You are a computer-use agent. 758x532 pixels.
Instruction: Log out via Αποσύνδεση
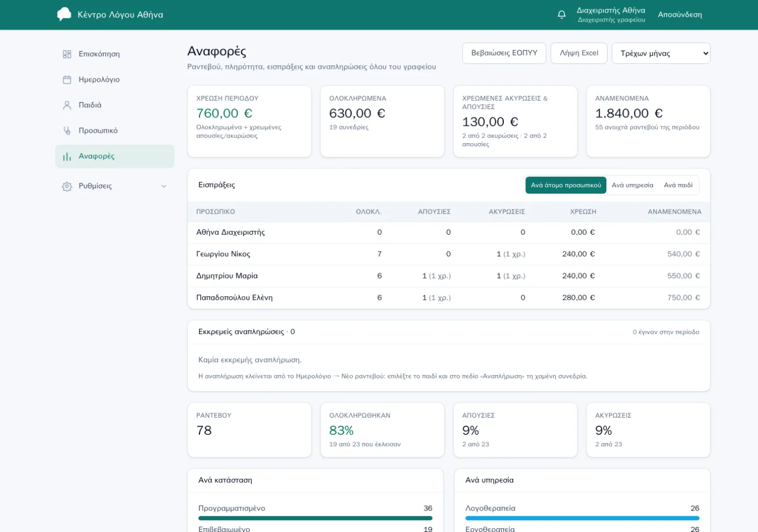click(x=680, y=15)
